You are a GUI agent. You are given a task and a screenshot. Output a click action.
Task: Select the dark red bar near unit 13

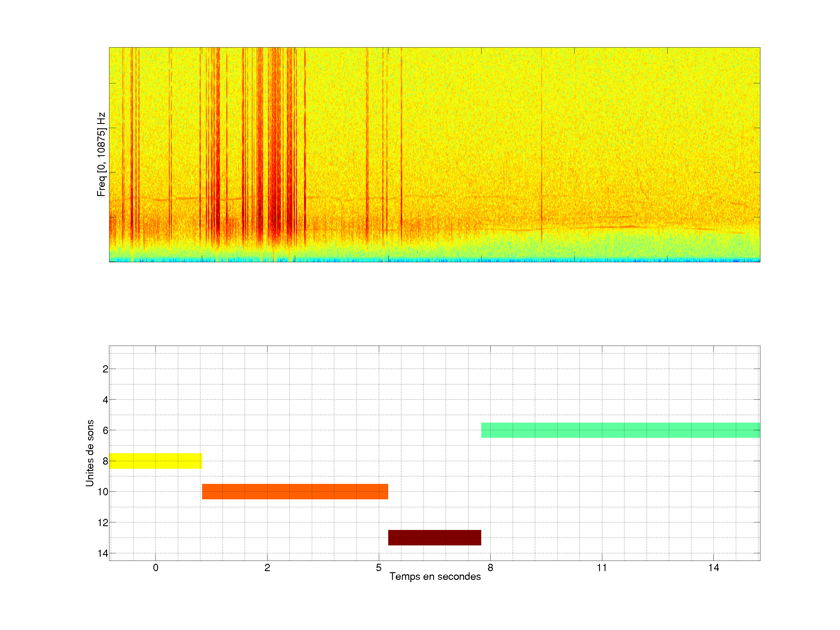click(434, 537)
